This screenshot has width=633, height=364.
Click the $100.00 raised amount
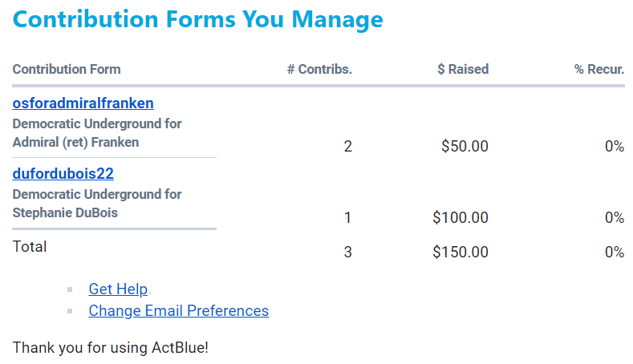[461, 217]
